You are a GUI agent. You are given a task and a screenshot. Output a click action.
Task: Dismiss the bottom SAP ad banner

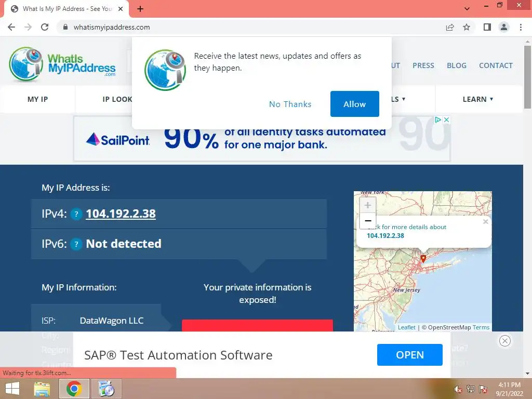coord(505,341)
